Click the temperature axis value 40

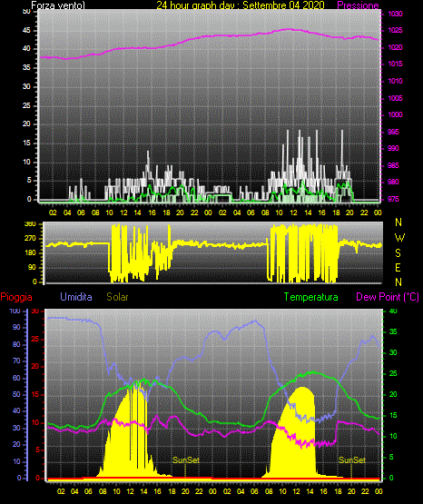(393, 311)
